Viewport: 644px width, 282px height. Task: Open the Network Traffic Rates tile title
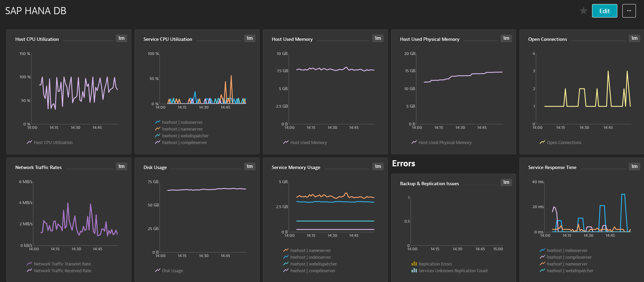point(38,167)
